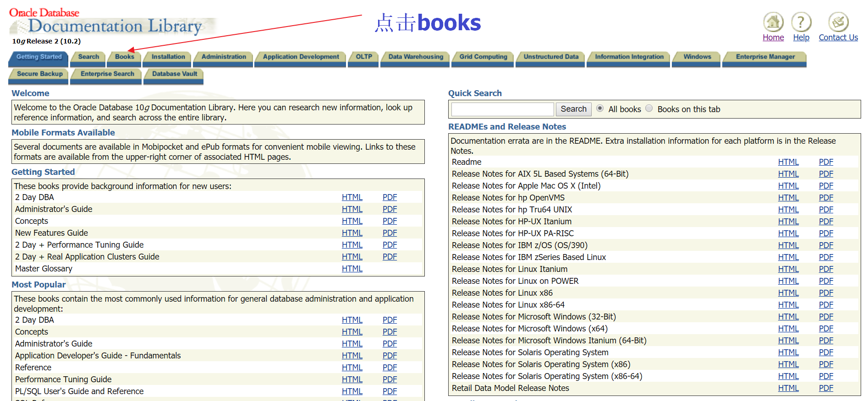The width and height of the screenshot is (868, 401).
Task: Click the Home house icon
Action: (x=773, y=22)
